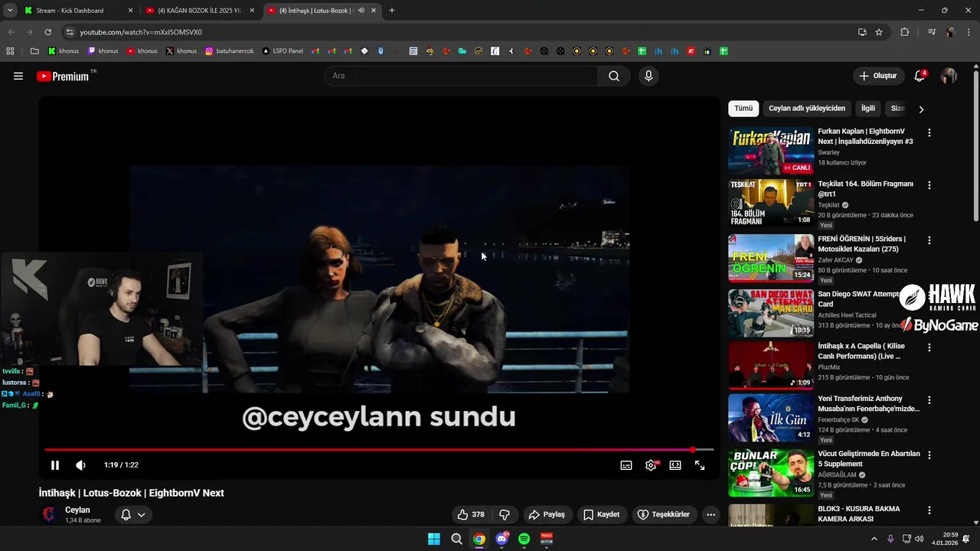Open options for Yeni Transferimiz Anthony video
This screenshot has width=980, height=551.
tap(929, 400)
